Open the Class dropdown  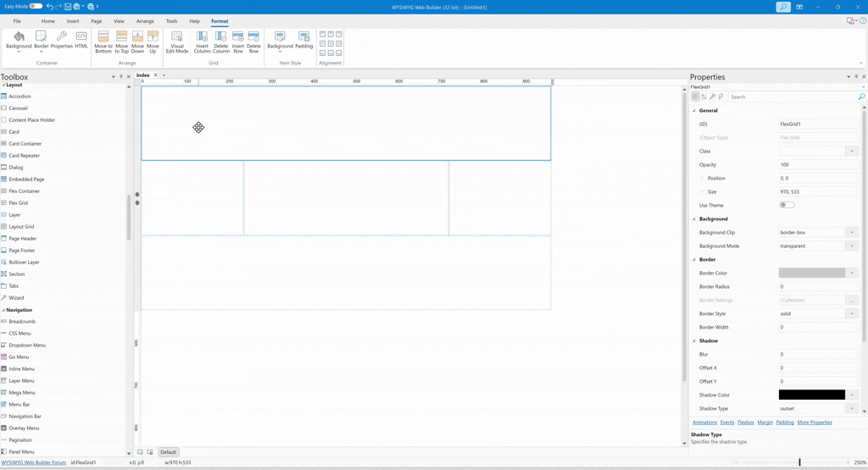point(852,151)
